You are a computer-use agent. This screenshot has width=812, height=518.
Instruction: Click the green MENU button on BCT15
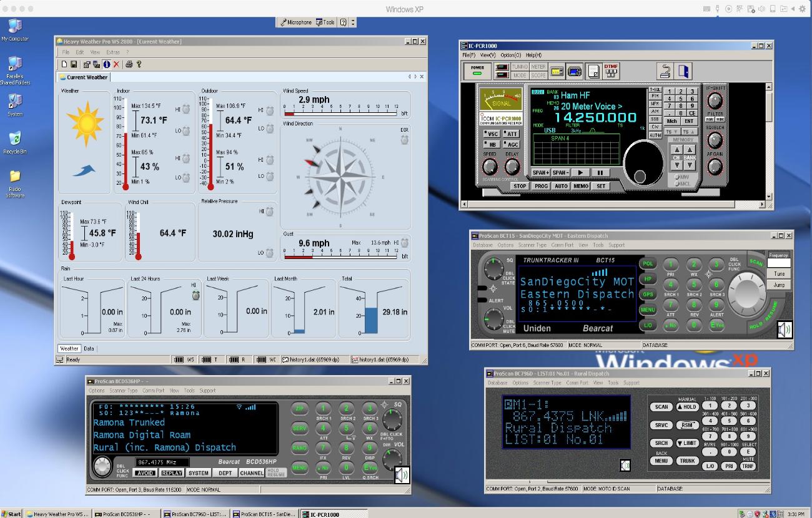click(648, 310)
